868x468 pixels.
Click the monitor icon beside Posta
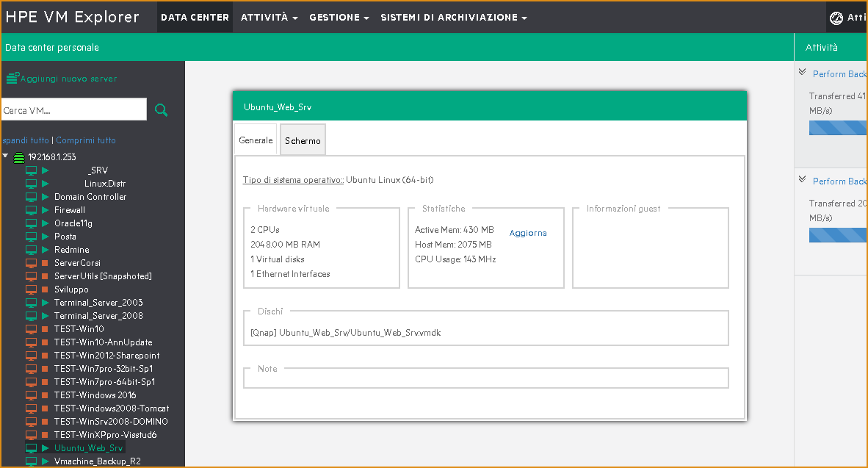click(31, 237)
